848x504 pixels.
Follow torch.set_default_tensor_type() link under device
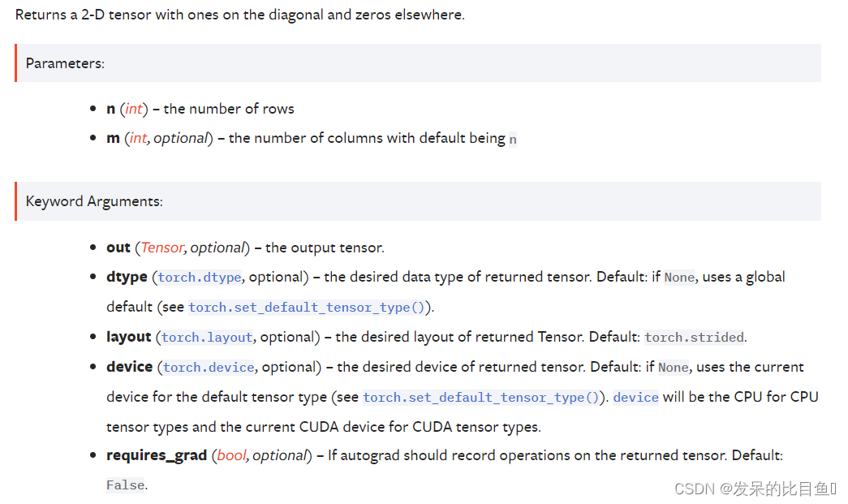(481, 398)
